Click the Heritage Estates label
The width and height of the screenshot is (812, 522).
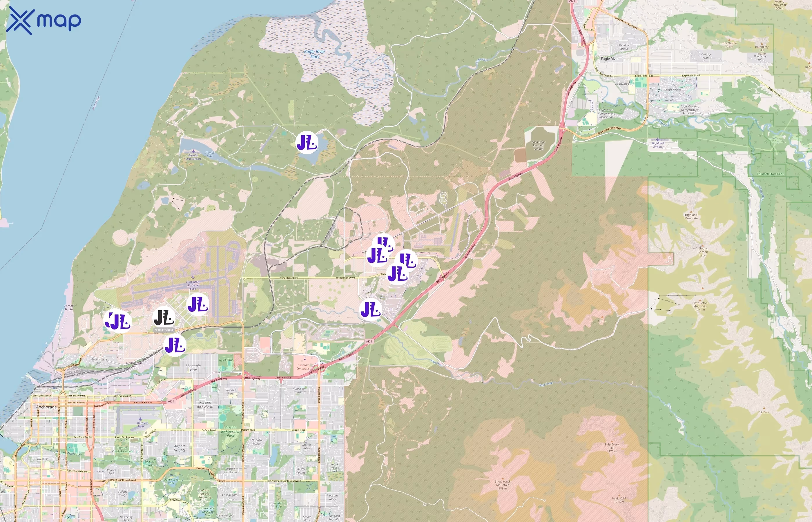click(x=706, y=56)
